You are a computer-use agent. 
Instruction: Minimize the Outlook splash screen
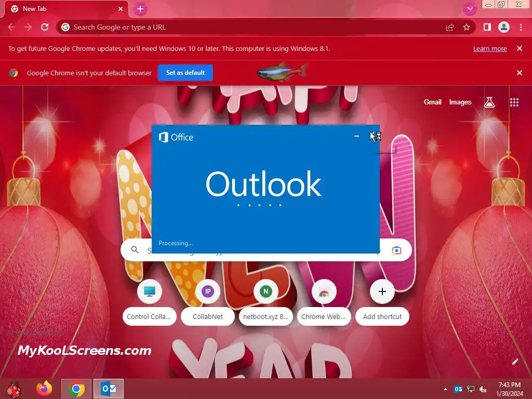click(356, 136)
